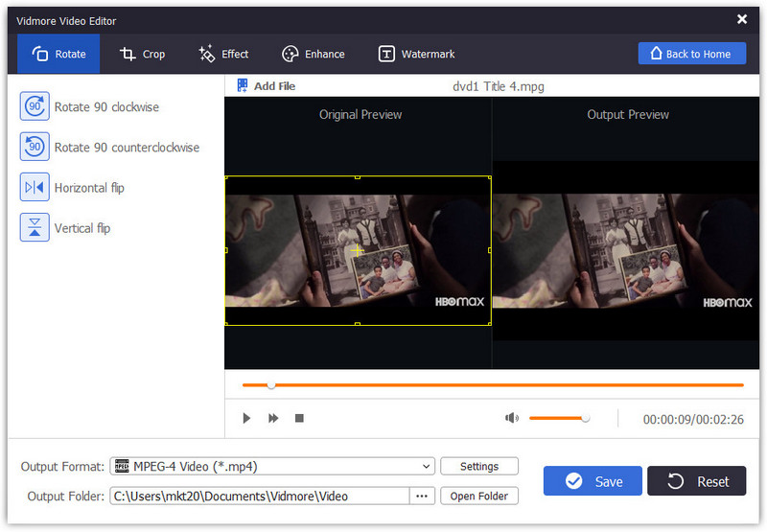Click the yellow crosshair center marker
The height and width of the screenshot is (532, 767).
click(x=358, y=251)
